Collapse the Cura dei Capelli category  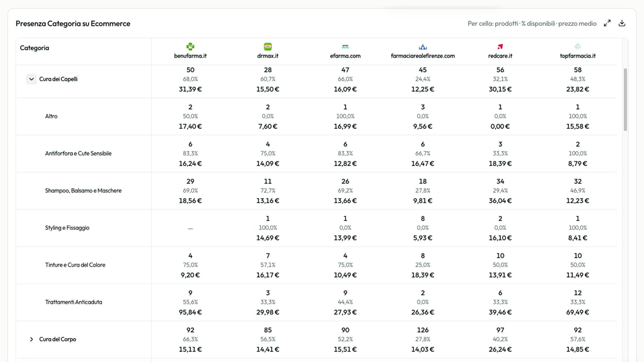pyautogui.click(x=31, y=79)
